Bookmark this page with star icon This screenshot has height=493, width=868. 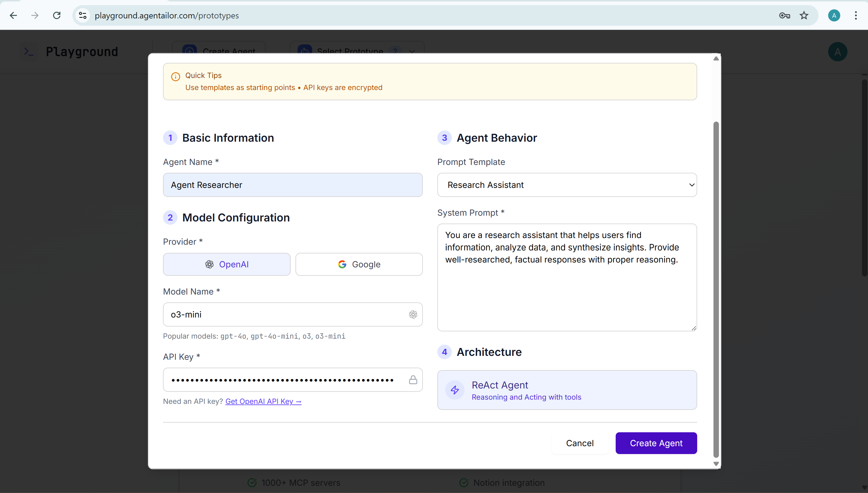click(x=804, y=16)
